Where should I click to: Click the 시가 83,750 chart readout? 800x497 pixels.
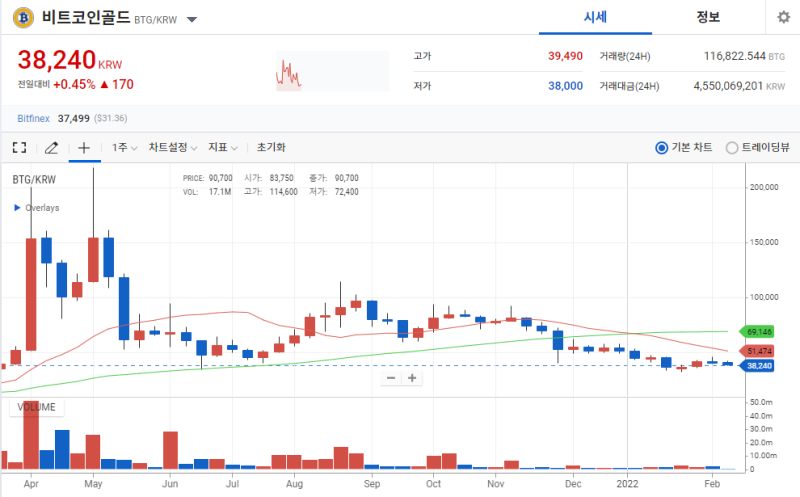269,178
